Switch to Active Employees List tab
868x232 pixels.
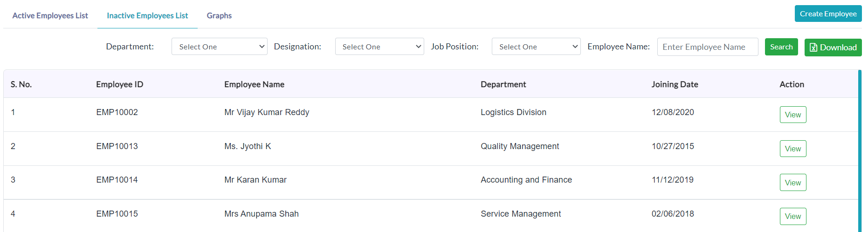point(50,15)
